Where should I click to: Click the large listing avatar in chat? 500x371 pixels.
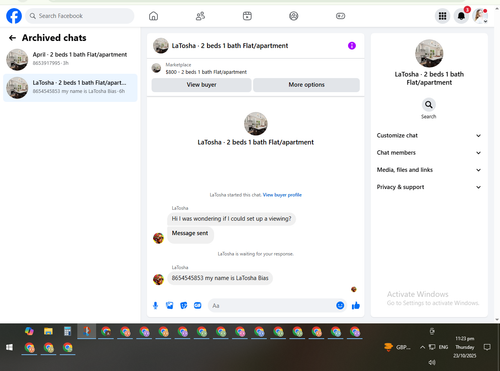pyautogui.click(x=256, y=124)
